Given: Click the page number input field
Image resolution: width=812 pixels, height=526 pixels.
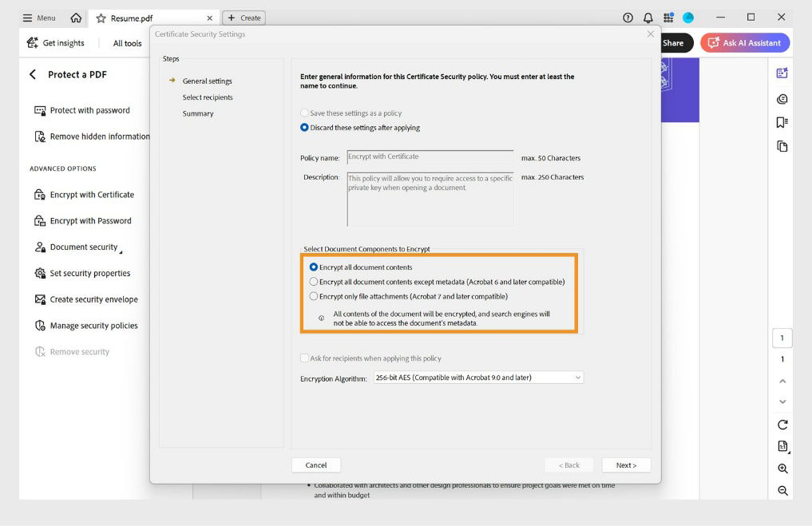Looking at the screenshot, I should pos(782,338).
